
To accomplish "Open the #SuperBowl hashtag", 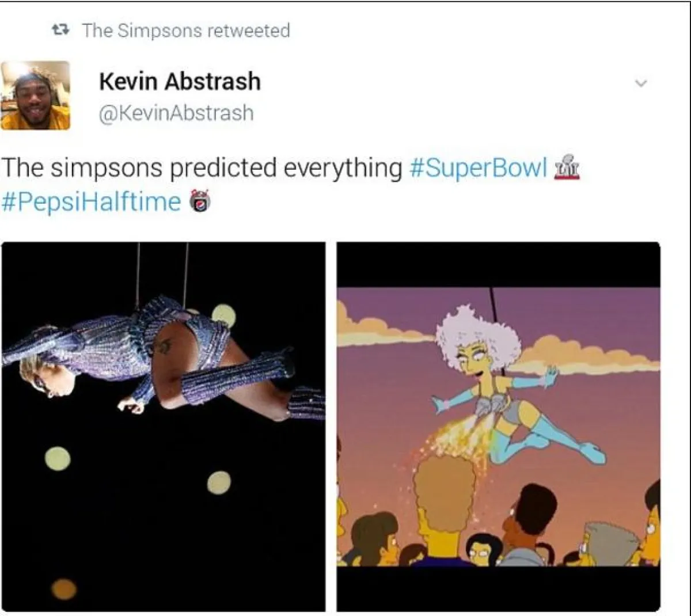I will (x=477, y=168).
